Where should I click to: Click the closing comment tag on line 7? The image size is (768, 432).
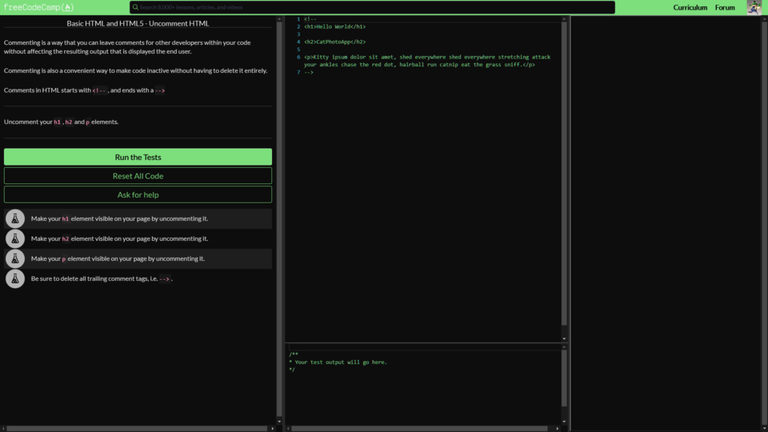click(309, 73)
